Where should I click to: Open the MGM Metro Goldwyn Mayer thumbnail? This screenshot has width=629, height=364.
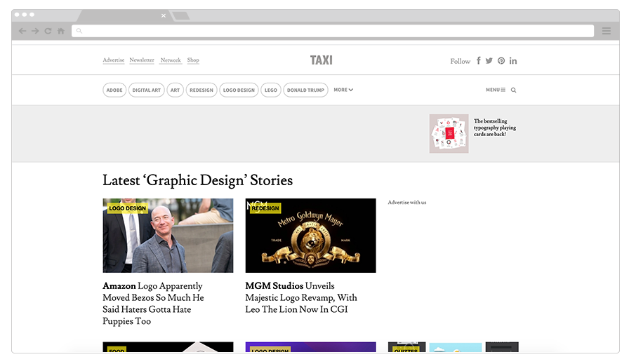pyautogui.click(x=310, y=236)
